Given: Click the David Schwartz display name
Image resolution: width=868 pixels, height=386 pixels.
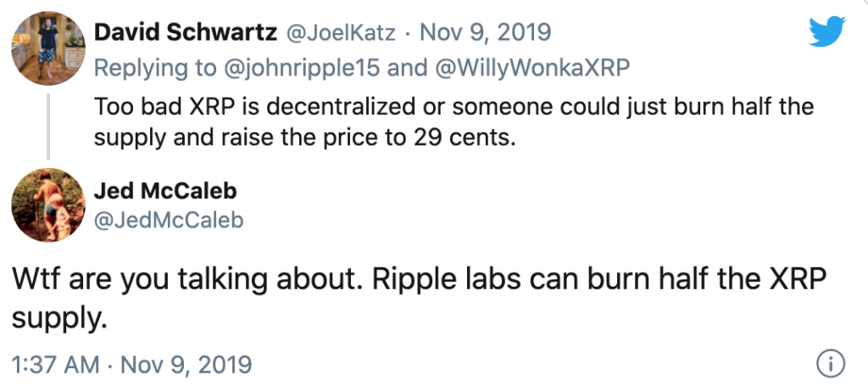Looking at the screenshot, I should coord(186,32).
